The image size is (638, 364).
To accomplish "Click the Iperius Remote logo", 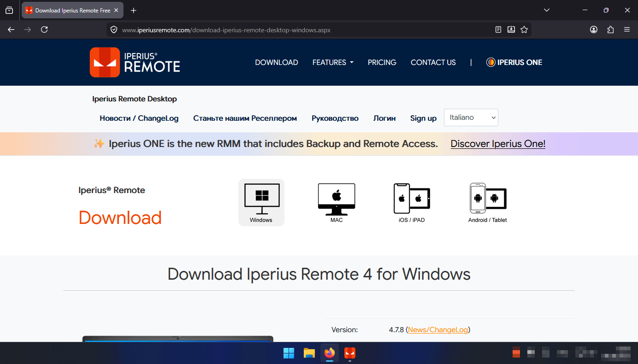I will click(135, 62).
